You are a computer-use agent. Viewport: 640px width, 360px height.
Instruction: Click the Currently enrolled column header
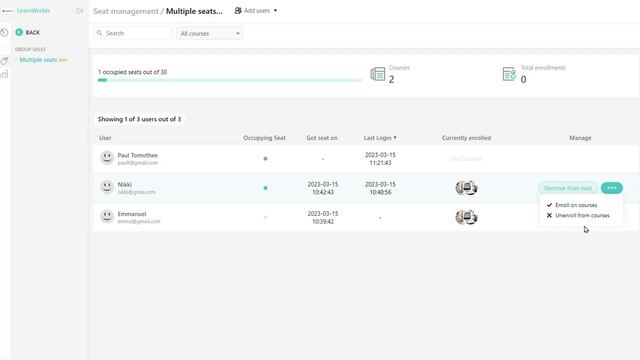(x=467, y=138)
